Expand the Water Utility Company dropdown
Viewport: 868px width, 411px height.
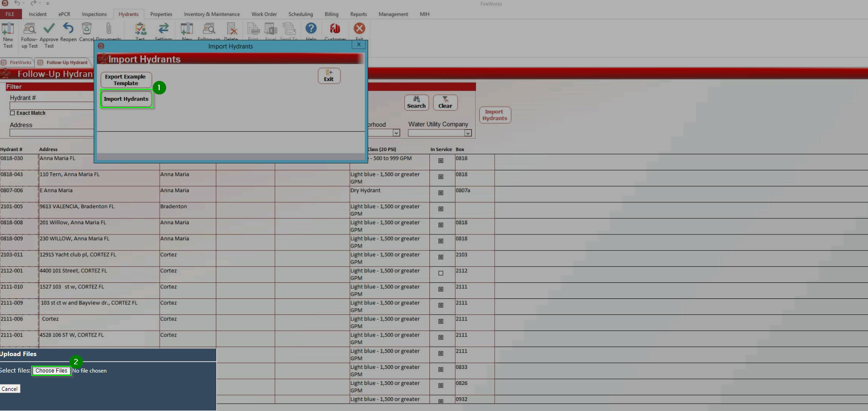(468, 133)
